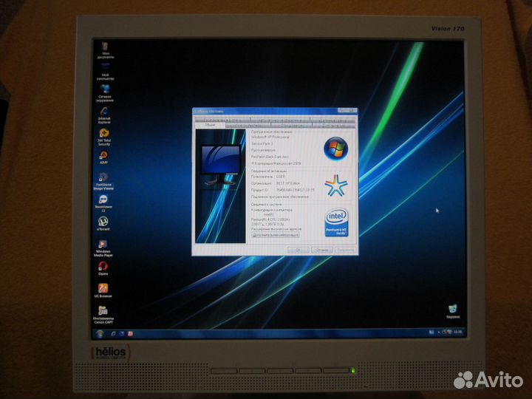This screenshot has height=399, width=532.
Task: Launch UC Browser from the desktop
Action: [x=103, y=290]
